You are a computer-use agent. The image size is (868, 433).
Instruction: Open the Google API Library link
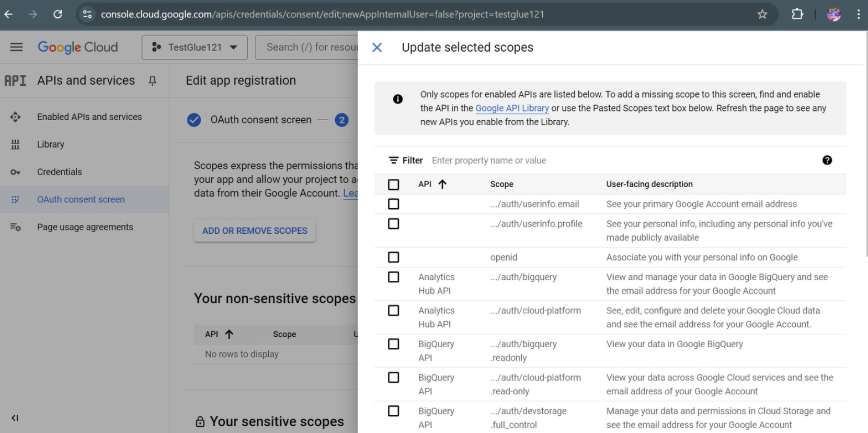pyautogui.click(x=512, y=108)
